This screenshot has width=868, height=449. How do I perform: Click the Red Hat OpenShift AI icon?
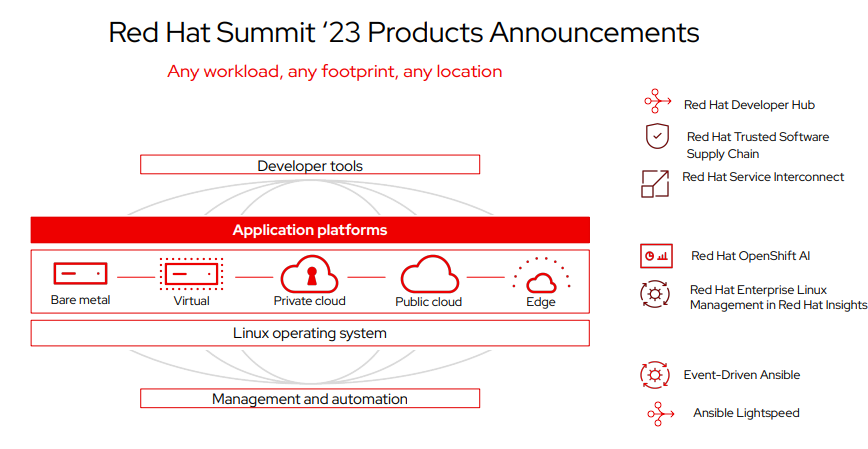click(x=656, y=256)
